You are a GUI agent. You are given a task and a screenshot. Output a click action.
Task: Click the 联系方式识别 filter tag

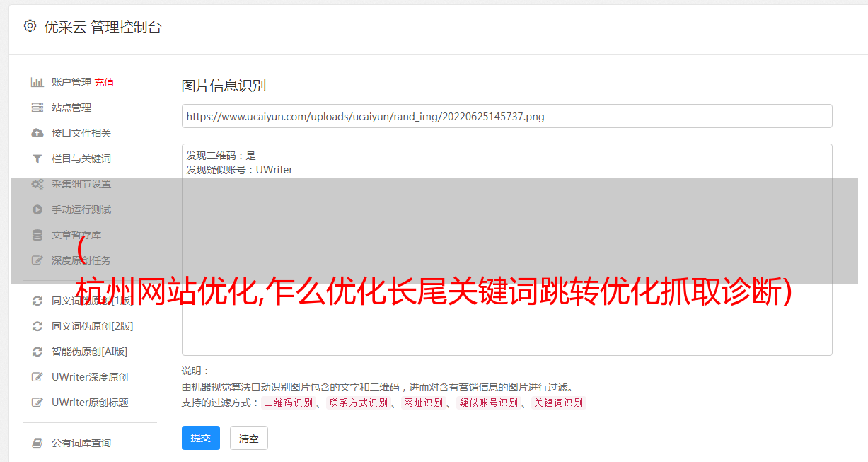pyautogui.click(x=359, y=403)
